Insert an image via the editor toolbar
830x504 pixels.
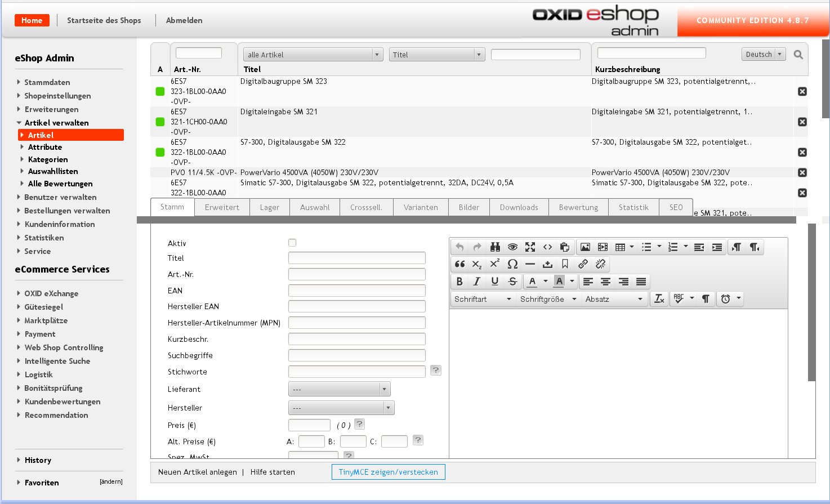click(x=585, y=247)
